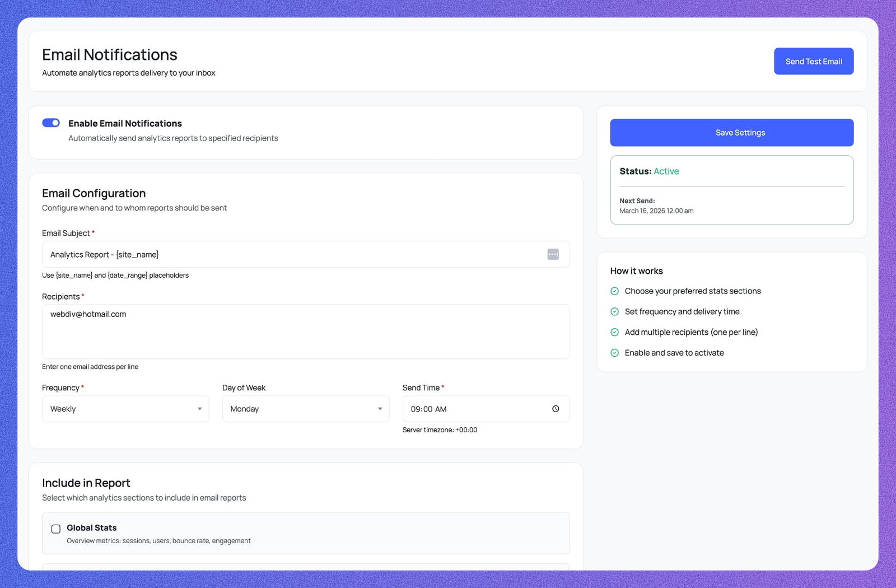
Task: Select the webdiv@hotmail.com recipient line
Action: [88, 314]
